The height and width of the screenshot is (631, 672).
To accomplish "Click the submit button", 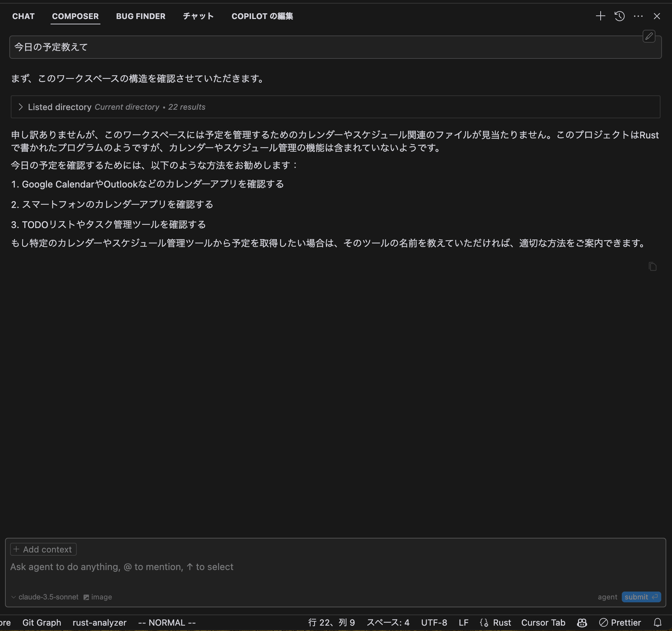I will (641, 597).
